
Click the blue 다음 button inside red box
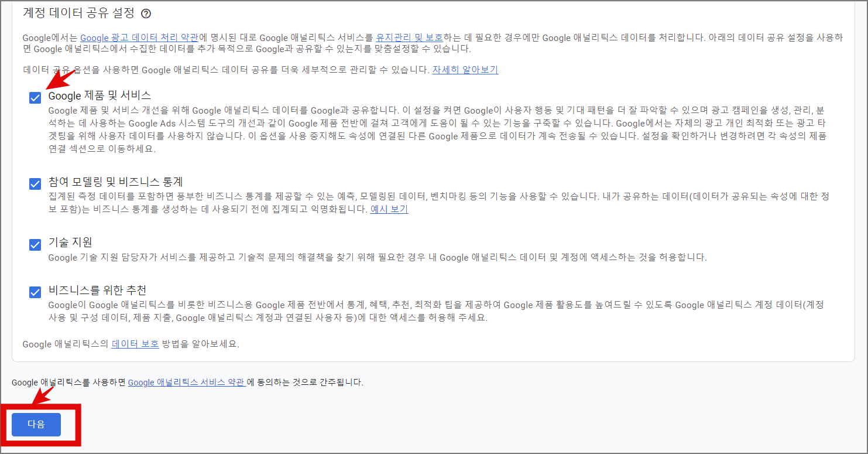pos(36,424)
